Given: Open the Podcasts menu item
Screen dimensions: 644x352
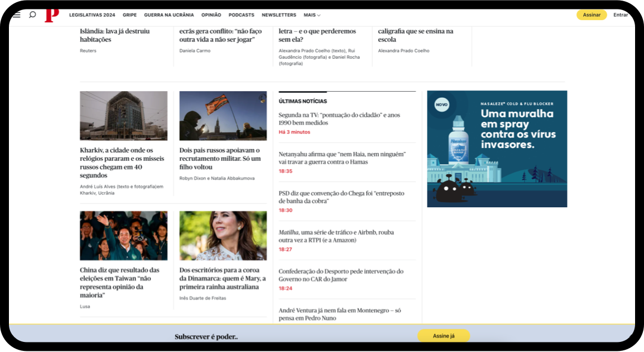Looking at the screenshot, I should [x=241, y=15].
